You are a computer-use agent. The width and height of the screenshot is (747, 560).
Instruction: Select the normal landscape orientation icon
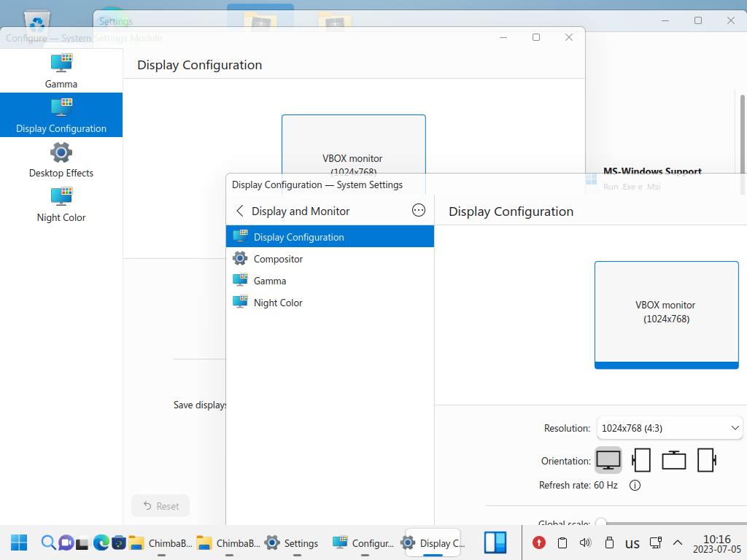click(x=608, y=460)
